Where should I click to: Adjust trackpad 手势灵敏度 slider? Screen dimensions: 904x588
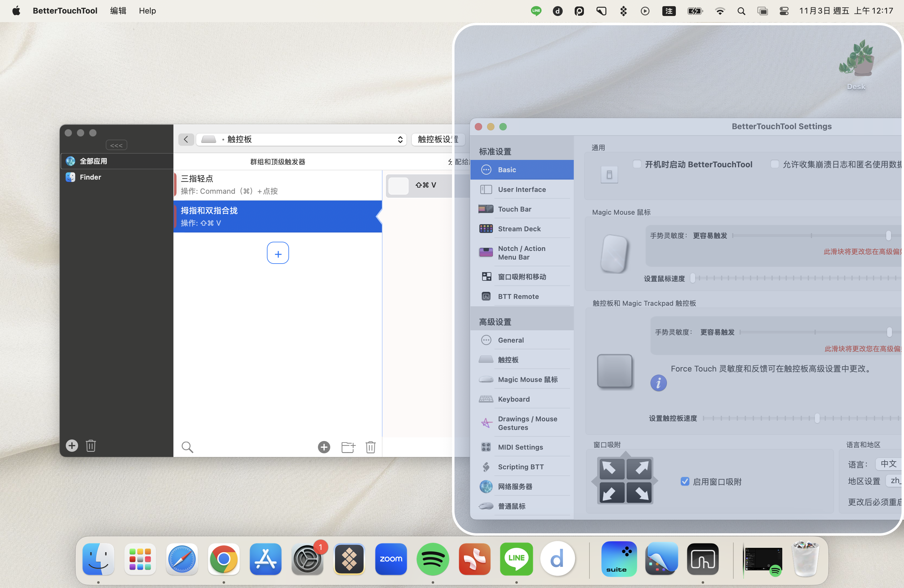click(889, 332)
